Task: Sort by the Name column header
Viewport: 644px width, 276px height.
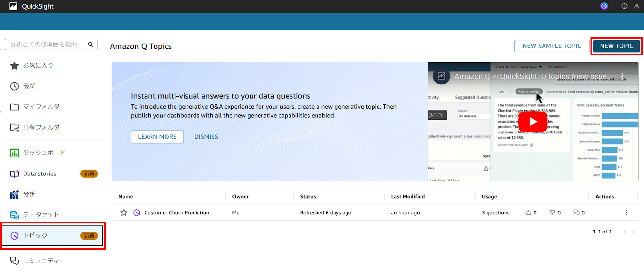Action: coord(126,197)
